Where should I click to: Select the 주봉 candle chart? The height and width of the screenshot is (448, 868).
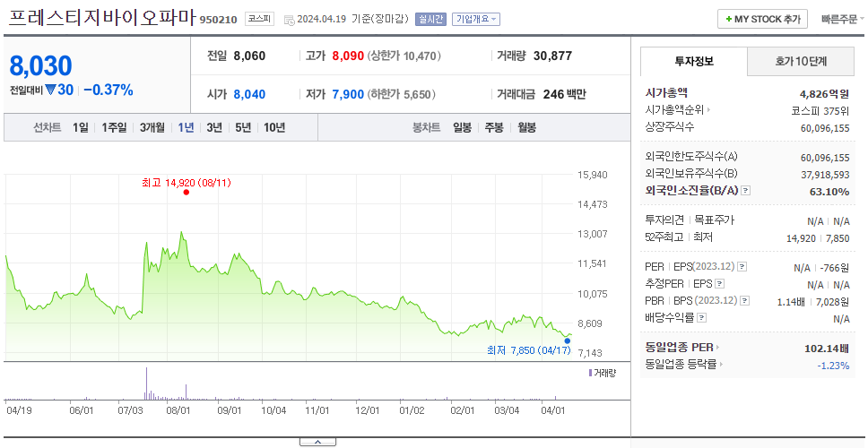point(494,128)
